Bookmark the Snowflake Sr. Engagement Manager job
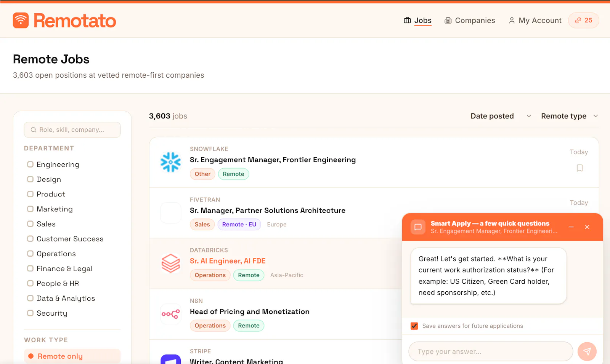 coord(579,168)
